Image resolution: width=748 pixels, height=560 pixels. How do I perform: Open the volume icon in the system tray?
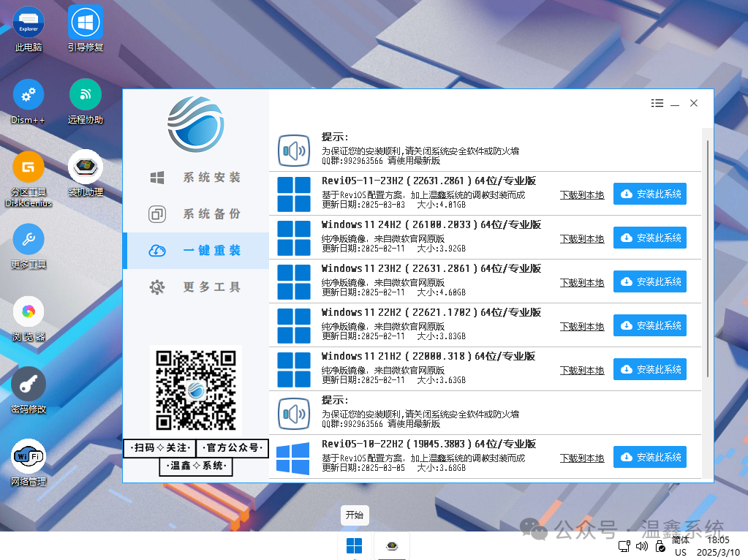click(x=641, y=545)
